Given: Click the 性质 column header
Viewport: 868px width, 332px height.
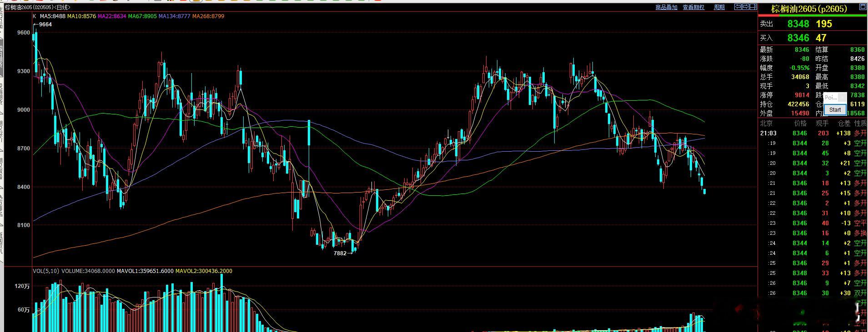Looking at the screenshot, I should click(x=860, y=123).
